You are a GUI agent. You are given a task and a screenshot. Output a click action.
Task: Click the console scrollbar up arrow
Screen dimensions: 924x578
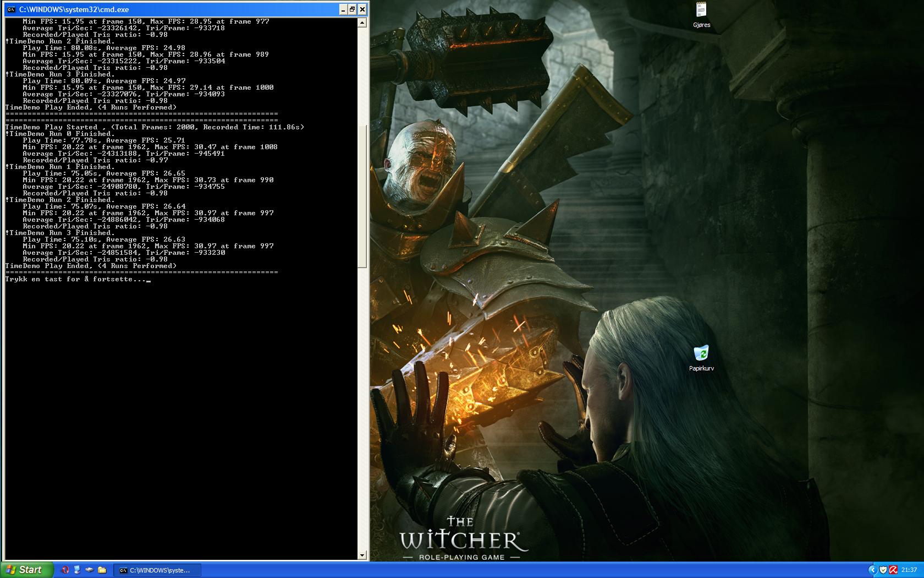coord(362,23)
